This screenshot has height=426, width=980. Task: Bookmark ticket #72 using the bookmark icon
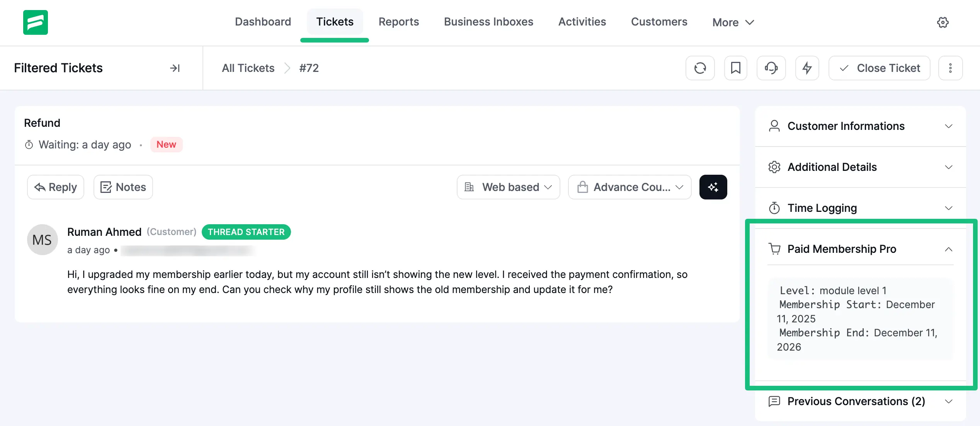pyautogui.click(x=735, y=68)
